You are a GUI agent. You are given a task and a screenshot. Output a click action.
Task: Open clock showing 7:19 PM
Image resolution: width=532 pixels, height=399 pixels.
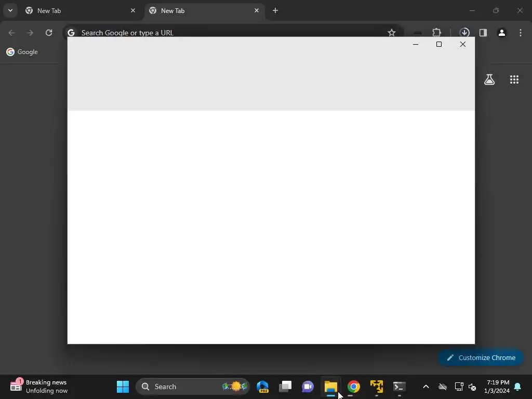(x=497, y=387)
